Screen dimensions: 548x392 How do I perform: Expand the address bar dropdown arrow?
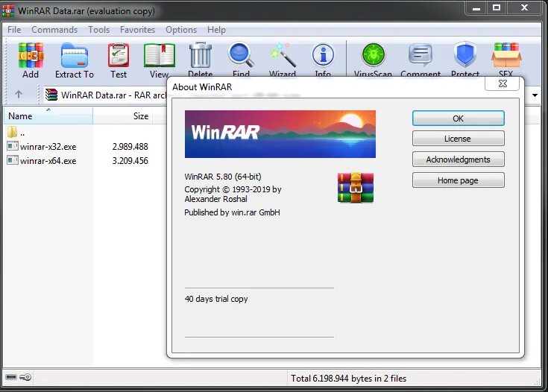(x=535, y=95)
